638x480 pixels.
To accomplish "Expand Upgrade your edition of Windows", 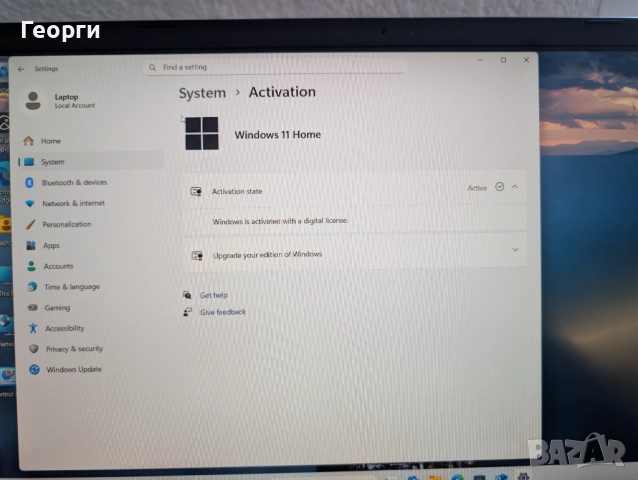I will point(515,249).
